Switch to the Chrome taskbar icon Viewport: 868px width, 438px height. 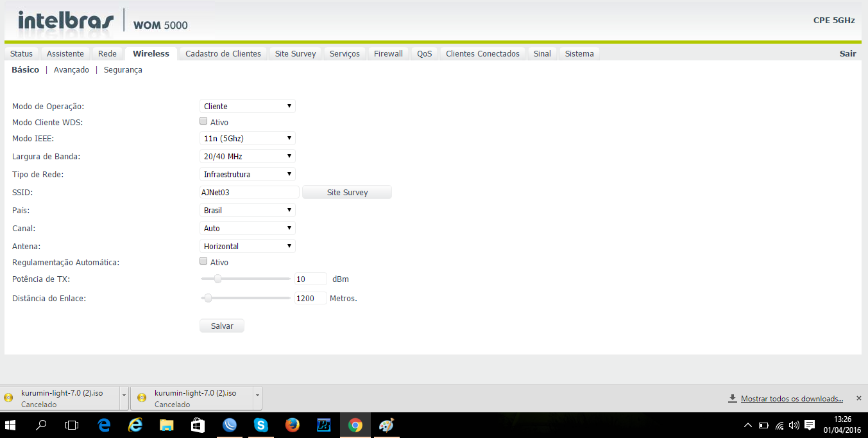coord(355,425)
